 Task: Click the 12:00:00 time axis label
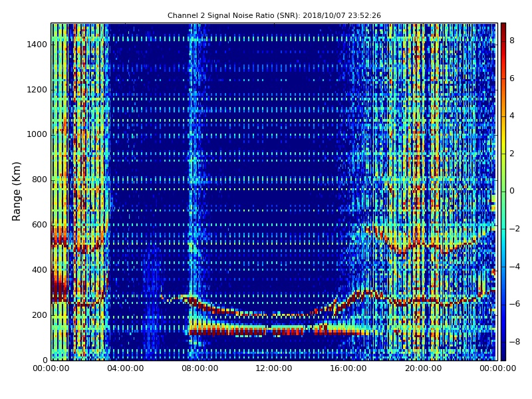tap(274, 368)
